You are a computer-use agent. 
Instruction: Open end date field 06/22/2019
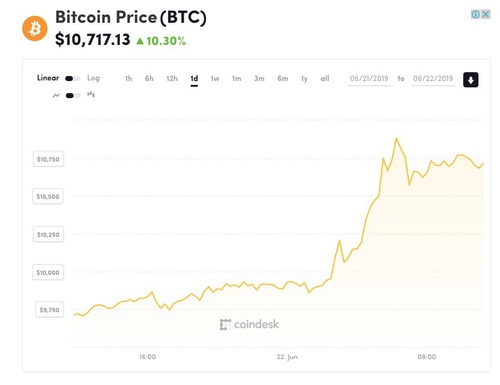point(433,79)
